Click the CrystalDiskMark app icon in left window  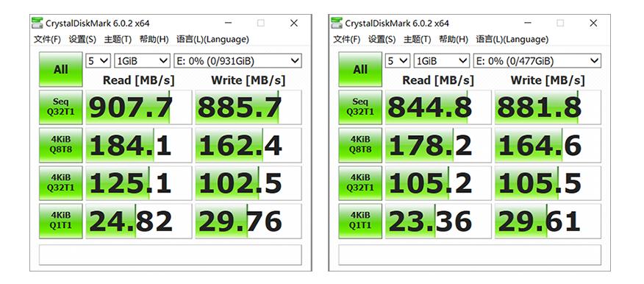click(x=37, y=23)
